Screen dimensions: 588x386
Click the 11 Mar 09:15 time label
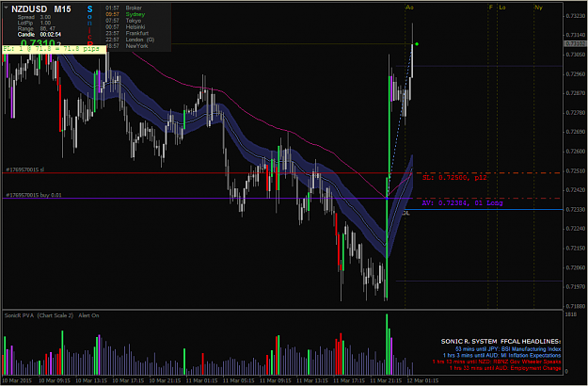pyautogui.click(x=276, y=380)
